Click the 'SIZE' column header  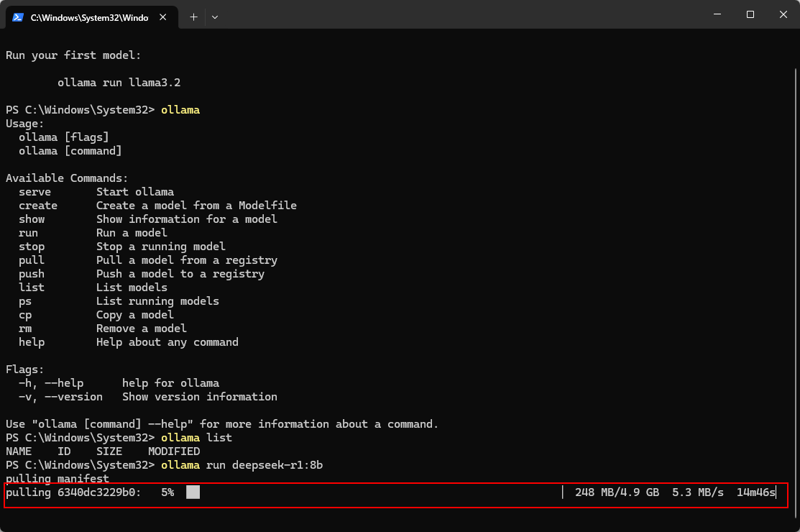[x=109, y=451]
